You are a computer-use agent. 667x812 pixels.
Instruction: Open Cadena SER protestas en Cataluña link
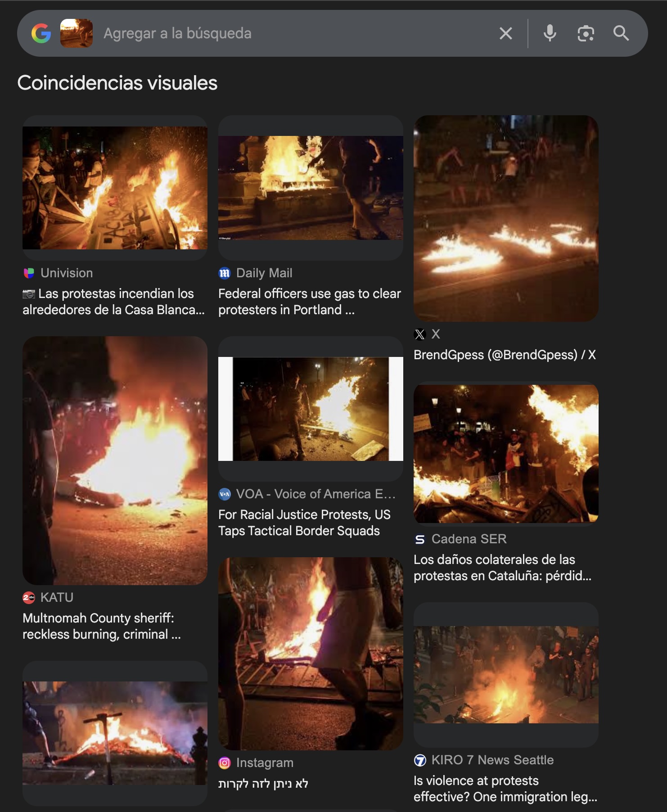503,568
